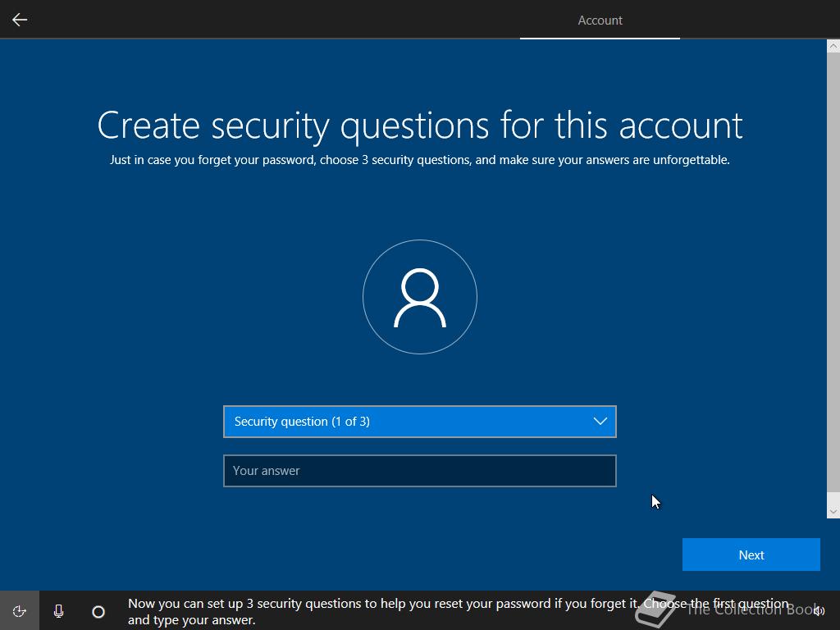Click the subtitle about choosing 3 security questions
This screenshot has height=630, width=840.
[419, 160]
